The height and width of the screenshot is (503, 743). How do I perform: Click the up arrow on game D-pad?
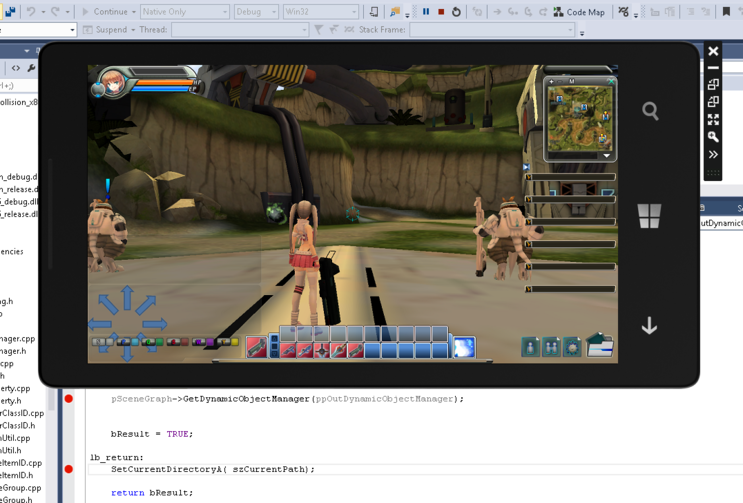click(127, 297)
